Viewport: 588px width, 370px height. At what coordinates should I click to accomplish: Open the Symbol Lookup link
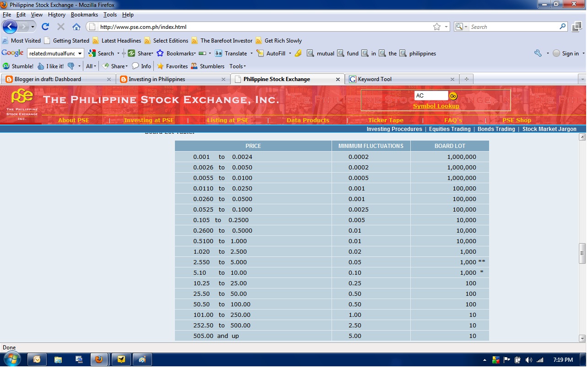tap(436, 106)
